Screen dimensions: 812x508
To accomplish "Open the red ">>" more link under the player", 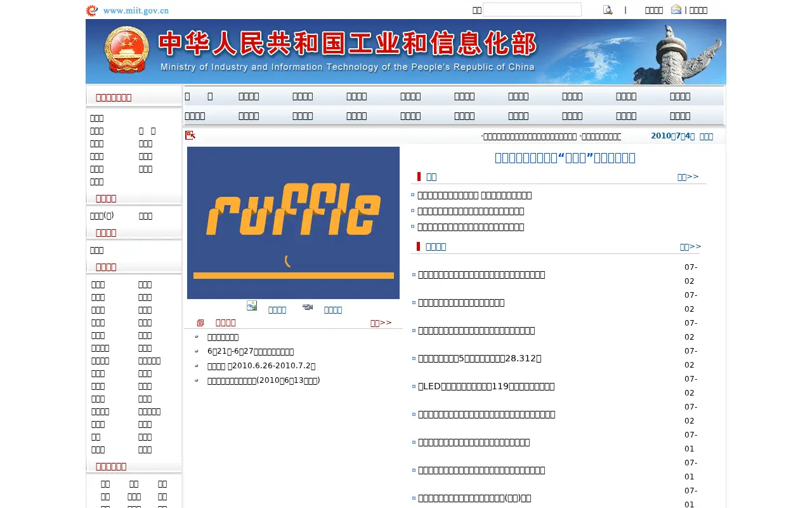I will pos(381,323).
